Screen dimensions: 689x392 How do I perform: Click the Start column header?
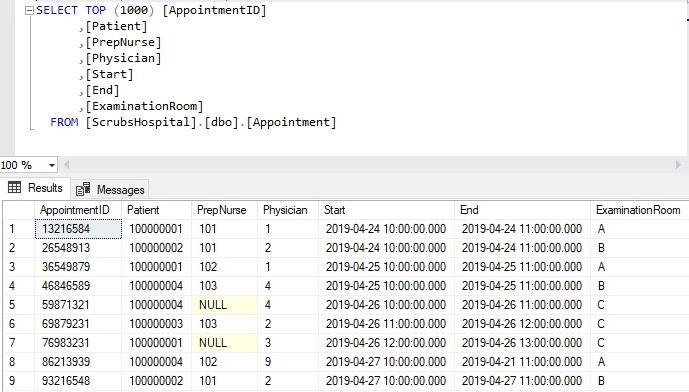click(387, 210)
